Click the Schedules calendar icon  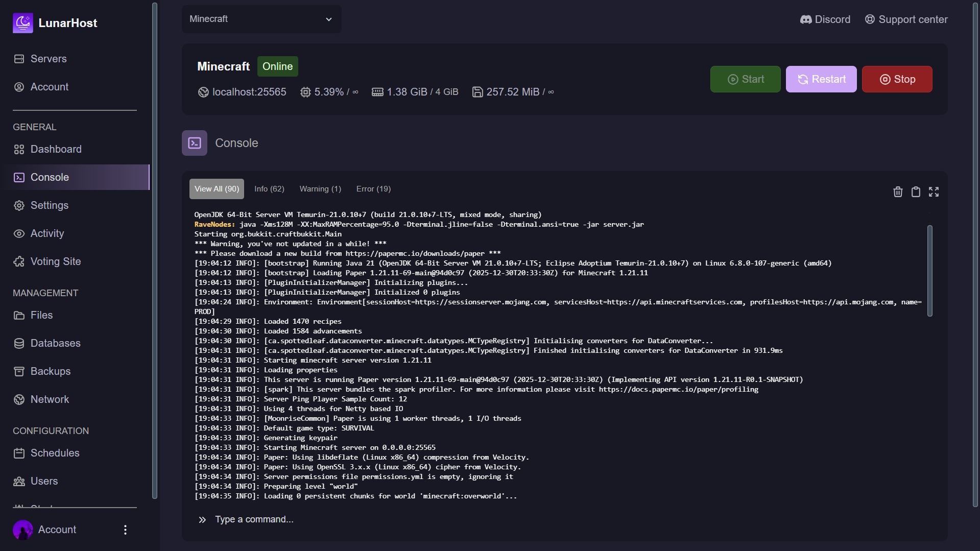(19, 453)
